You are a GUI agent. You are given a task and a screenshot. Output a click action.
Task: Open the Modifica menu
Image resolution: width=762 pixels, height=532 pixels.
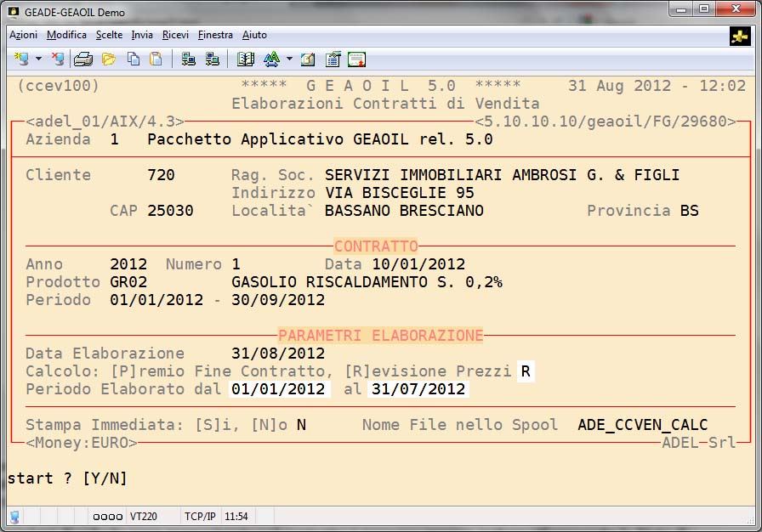pyautogui.click(x=66, y=35)
